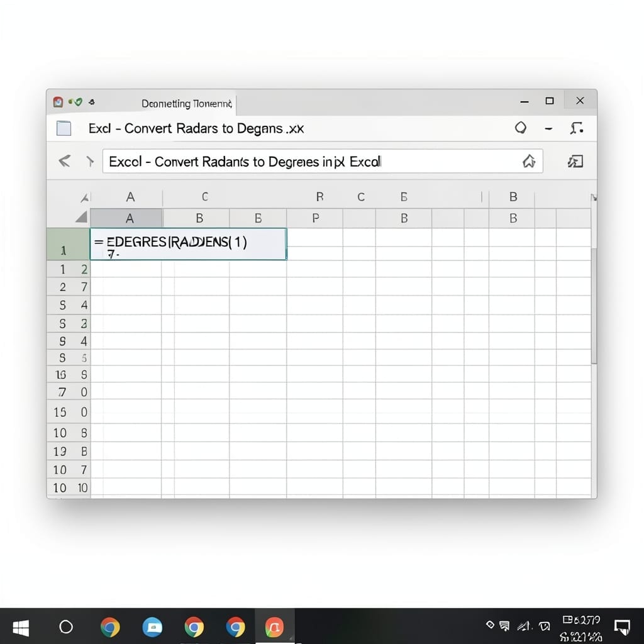Click the small dark icon right of the green check

[x=92, y=102]
